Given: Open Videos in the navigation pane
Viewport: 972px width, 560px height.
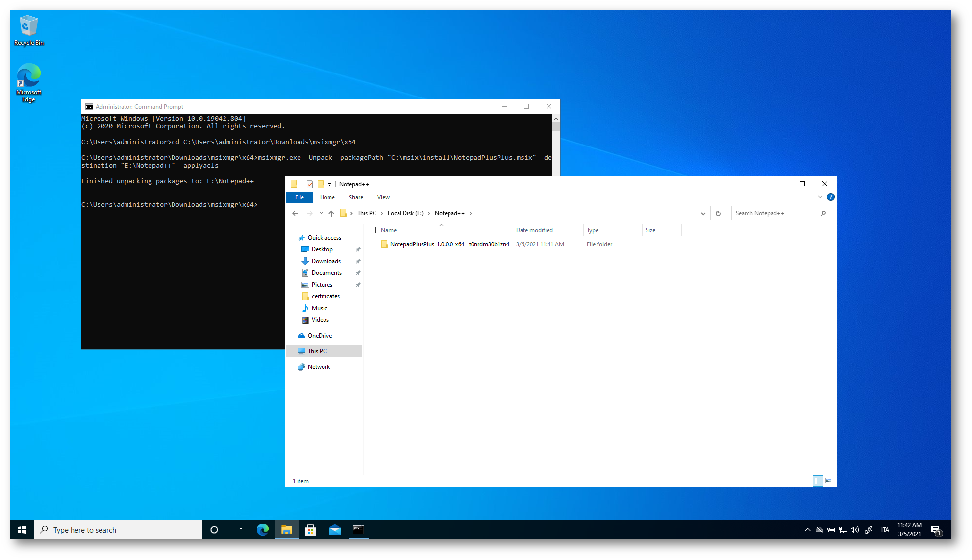Looking at the screenshot, I should [320, 320].
